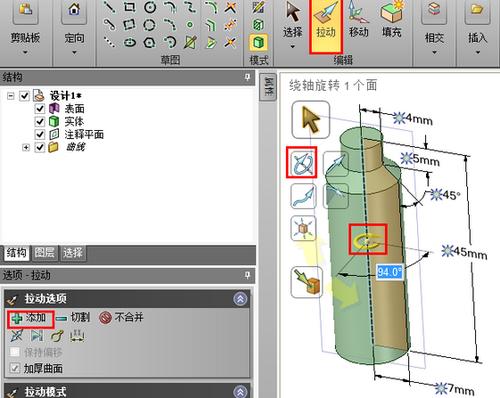Open the 定向 dropdown arrow

[74, 52]
